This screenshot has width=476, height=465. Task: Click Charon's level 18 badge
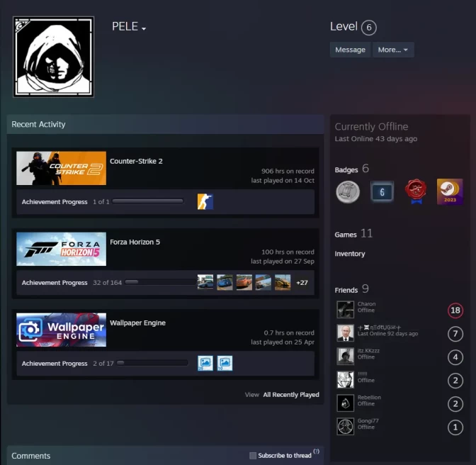455,310
